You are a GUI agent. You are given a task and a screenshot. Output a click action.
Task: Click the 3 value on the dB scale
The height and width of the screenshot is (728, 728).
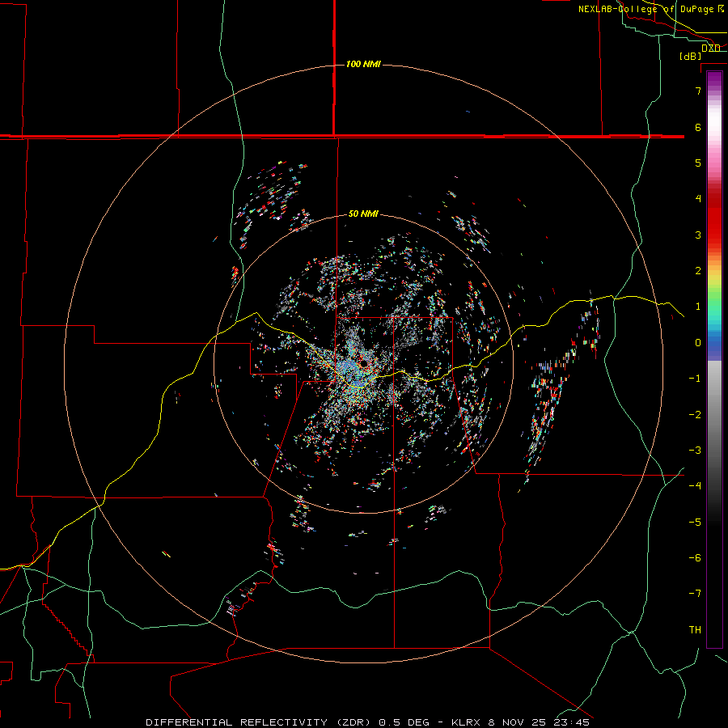click(698, 235)
